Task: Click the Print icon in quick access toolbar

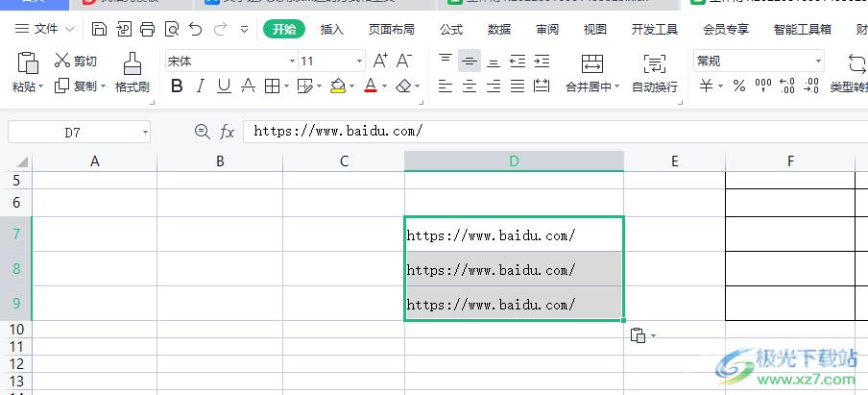Action: pos(147,29)
